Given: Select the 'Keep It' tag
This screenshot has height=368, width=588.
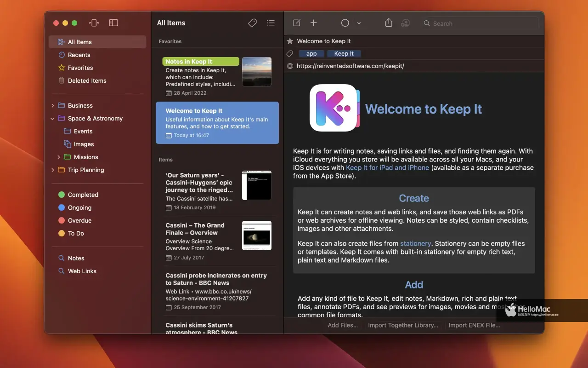Looking at the screenshot, I should point(344,54).
